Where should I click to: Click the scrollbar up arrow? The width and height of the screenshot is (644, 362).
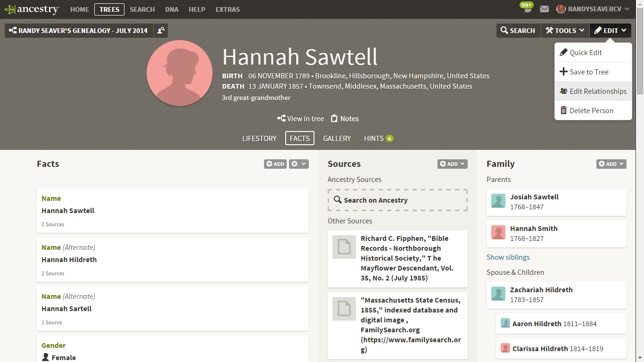[640, 4]
